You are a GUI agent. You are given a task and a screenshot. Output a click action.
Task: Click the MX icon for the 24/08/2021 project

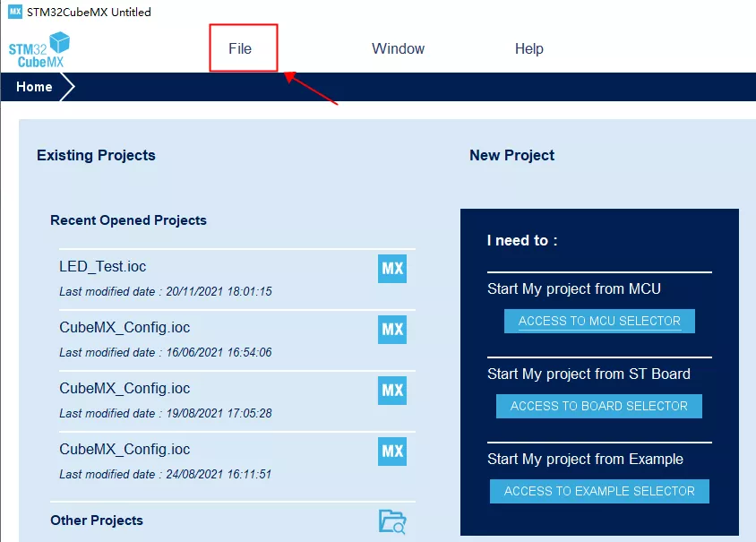click(392, 452)
